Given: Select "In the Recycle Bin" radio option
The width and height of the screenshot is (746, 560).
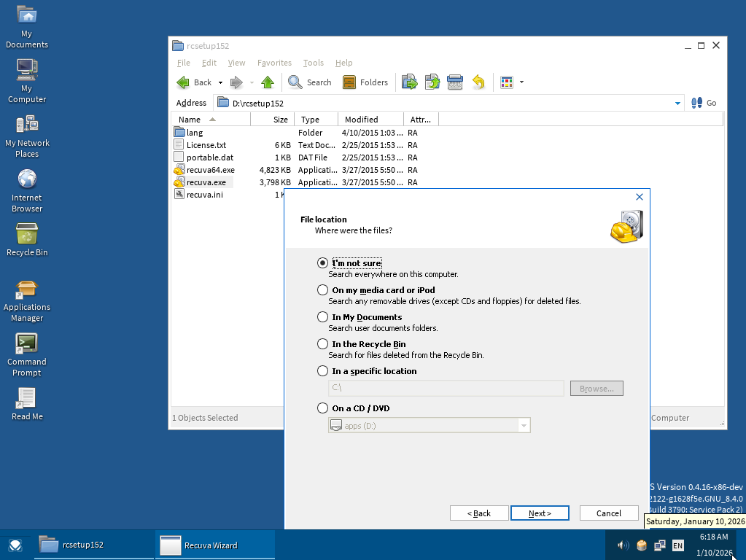Looking at the screenshot, I should 322,344.
